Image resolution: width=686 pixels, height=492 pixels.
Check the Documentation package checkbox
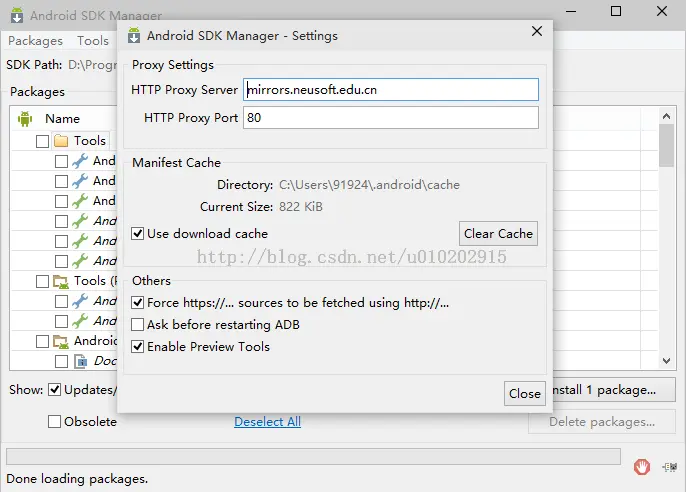(61, 361)
